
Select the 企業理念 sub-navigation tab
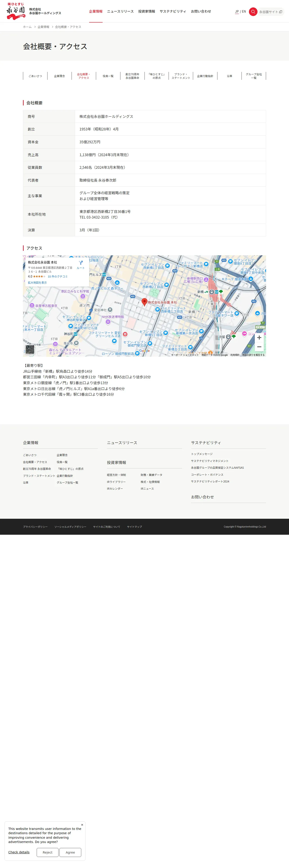[x=60, y=76]
